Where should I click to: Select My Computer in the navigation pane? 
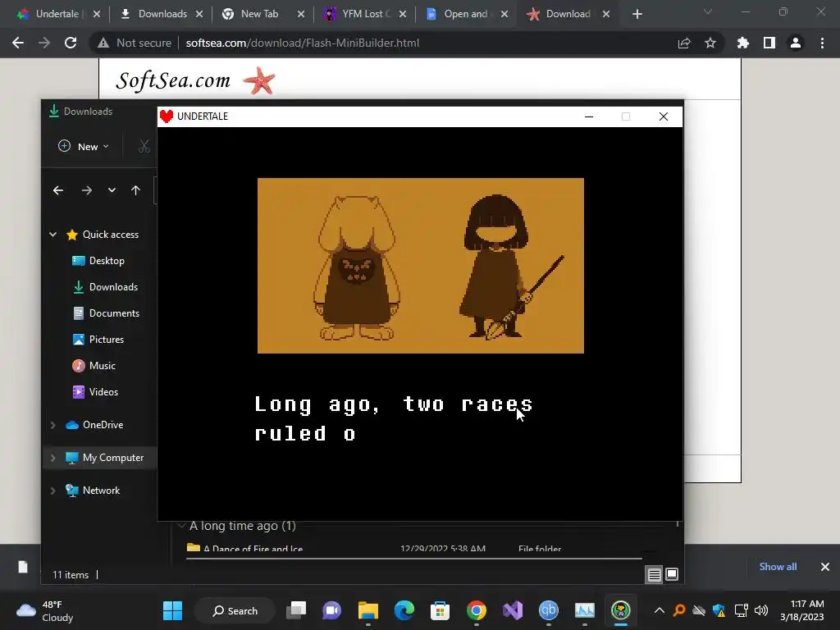coord(104,458)
